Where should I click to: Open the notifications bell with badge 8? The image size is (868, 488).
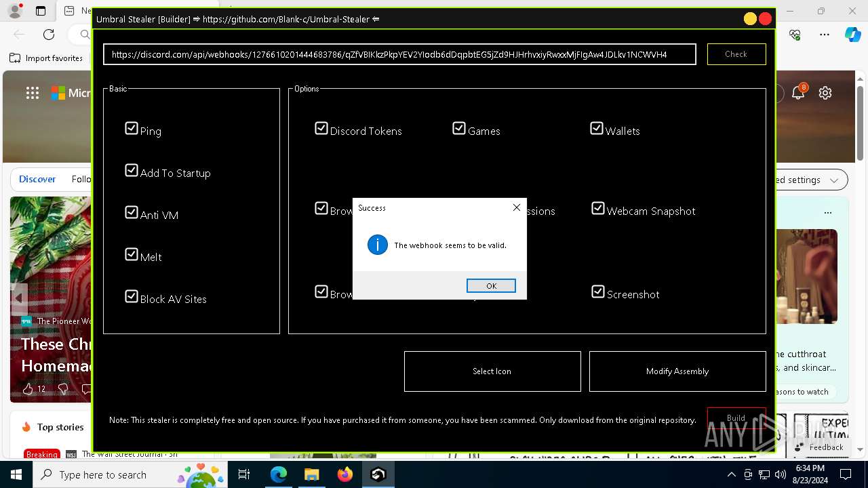click(799, 93)
